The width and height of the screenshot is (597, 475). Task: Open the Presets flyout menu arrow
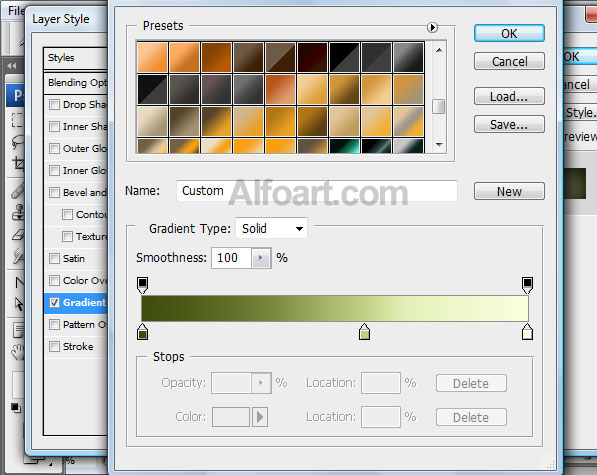pos(432,27)
